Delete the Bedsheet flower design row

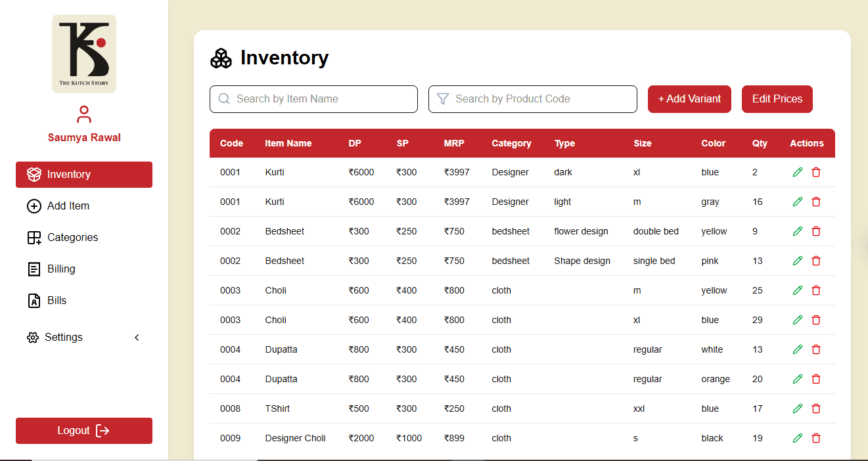[816, 231]
